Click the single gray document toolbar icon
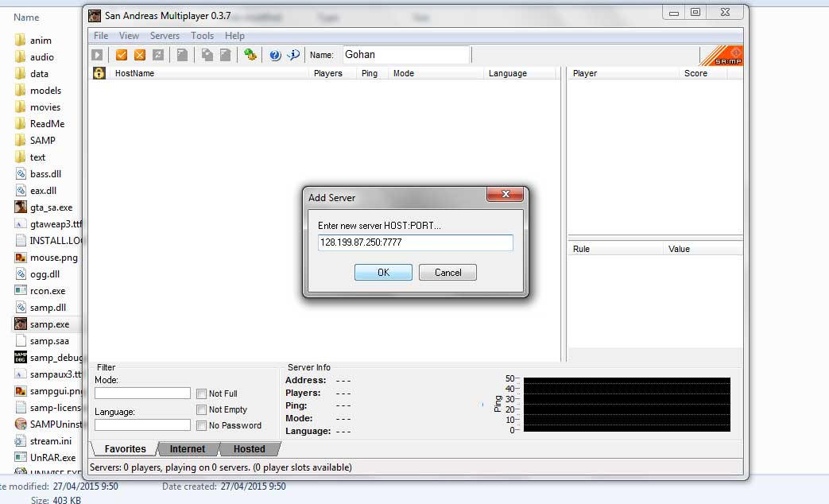Viewport: 829px width, 504px height. (182, 55)
